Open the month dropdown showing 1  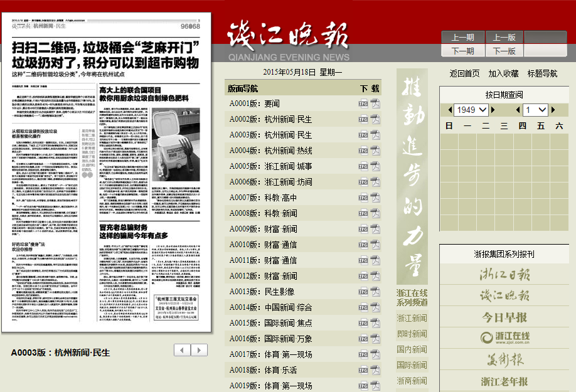536,110
